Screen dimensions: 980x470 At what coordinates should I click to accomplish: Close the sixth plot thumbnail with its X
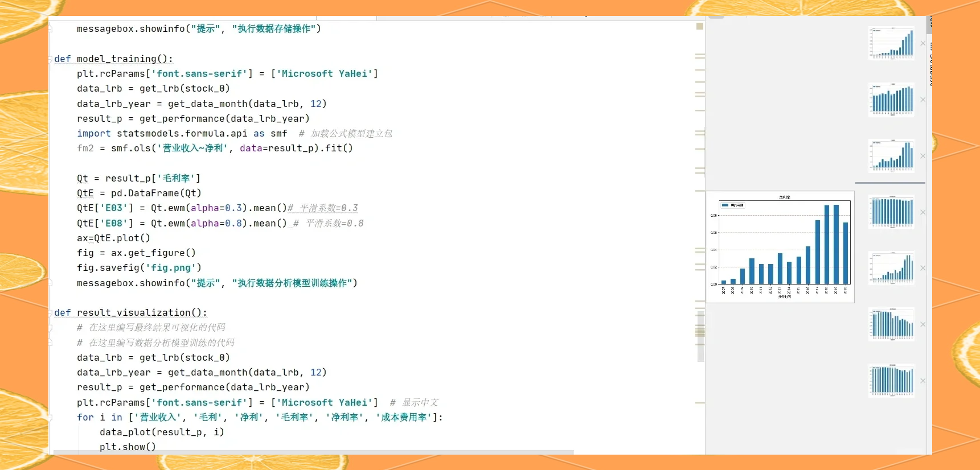[x=923, y=324]
